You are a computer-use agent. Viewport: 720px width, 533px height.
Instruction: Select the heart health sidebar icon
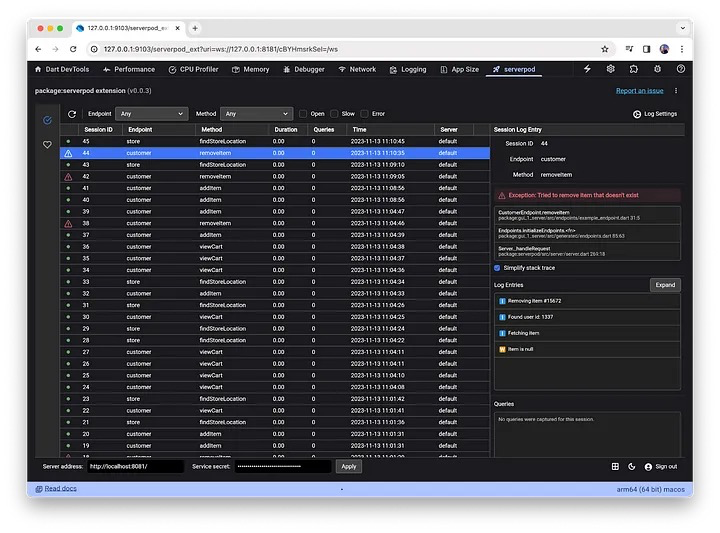click(x=47, y=145)
